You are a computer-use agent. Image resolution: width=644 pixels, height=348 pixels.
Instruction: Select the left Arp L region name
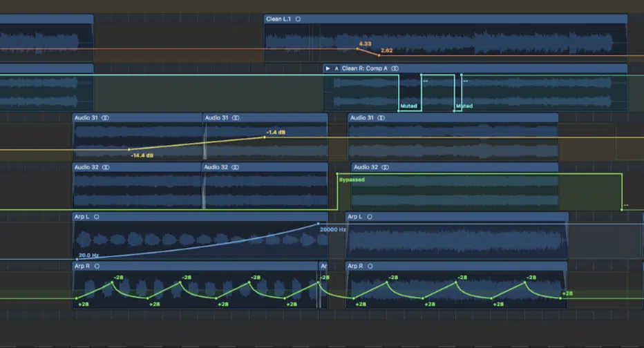pyautogui.click(x=82, y=217)
